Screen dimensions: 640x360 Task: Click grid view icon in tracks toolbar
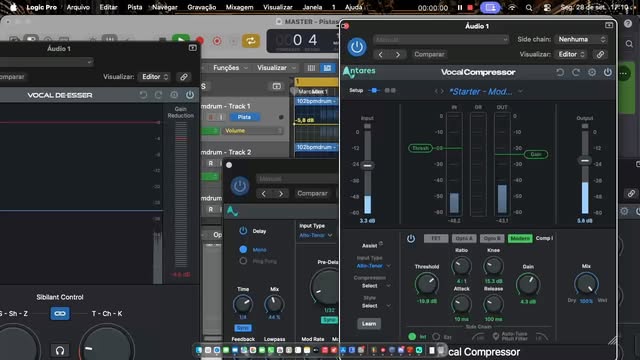(x=311, y=68)
